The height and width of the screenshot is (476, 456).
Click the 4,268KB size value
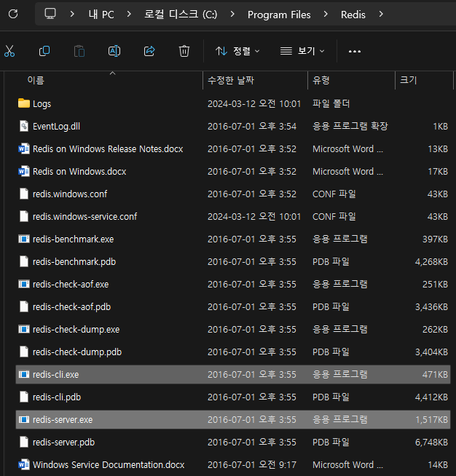tap(431, 262)
